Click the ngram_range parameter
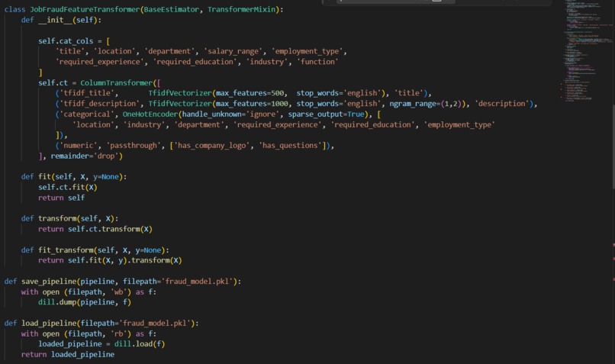The width and height of the screenshot is (615, 364). pyautogui.click(x=413, y=104)
